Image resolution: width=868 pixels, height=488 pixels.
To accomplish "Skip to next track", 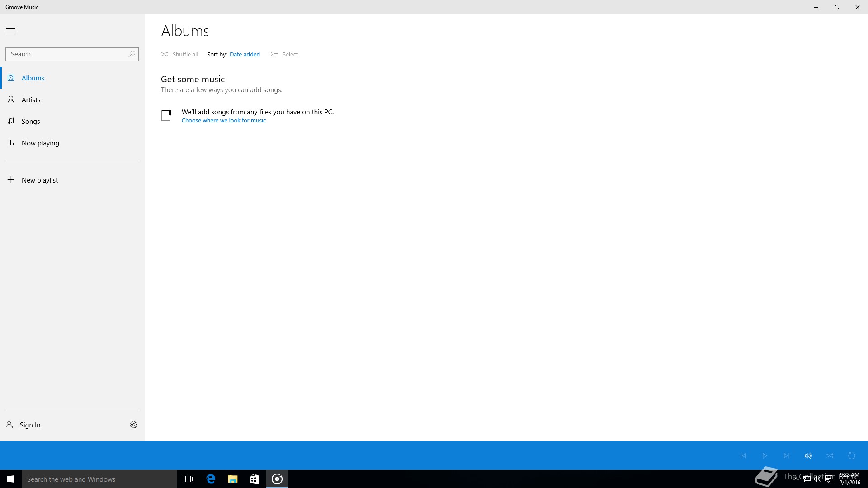I will [787, 455].
